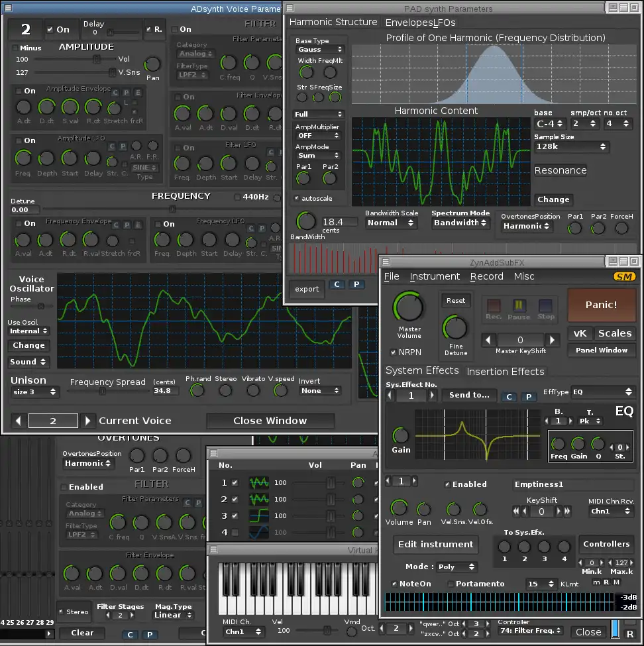Expand the EffType EQ dropdown
Viewport: 644px width, 646px height.
pyautogui.click(x=602, y=392)
